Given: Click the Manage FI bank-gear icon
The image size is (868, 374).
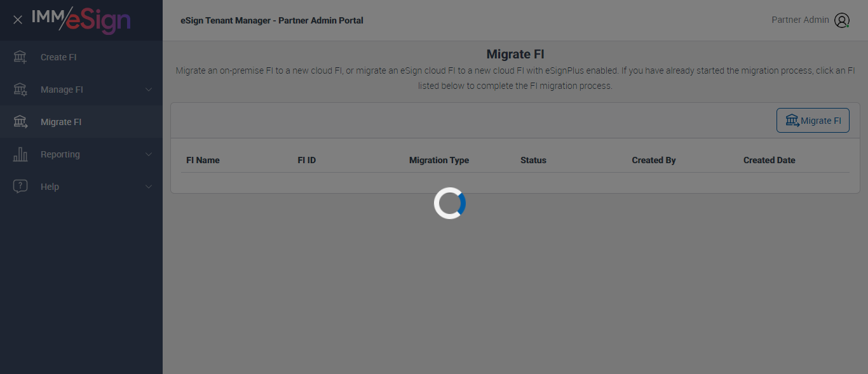Looking at the screenshot, I should click(x=20, y=90).
